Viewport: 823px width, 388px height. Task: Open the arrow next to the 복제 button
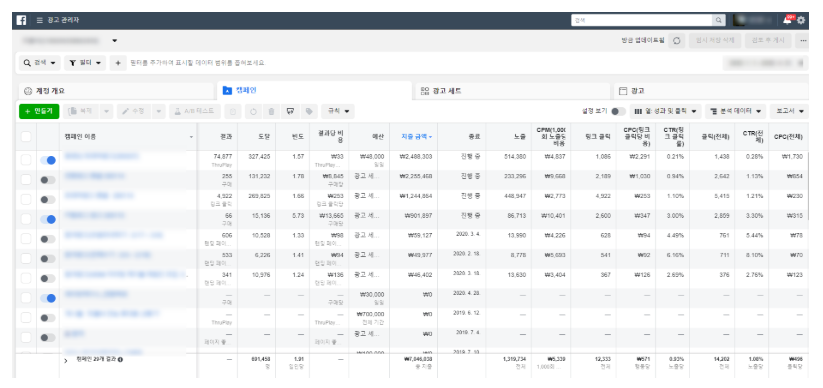pos(107,111)
